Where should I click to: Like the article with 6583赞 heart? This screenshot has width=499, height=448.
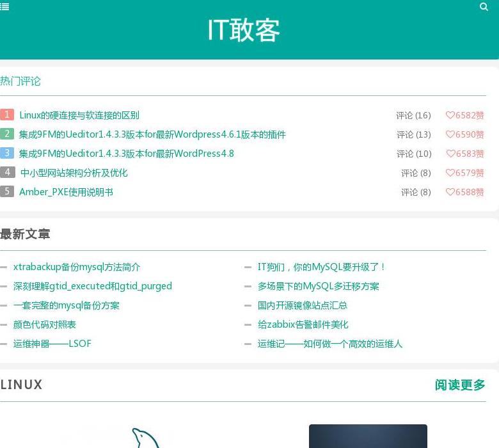tap(465, 154)
